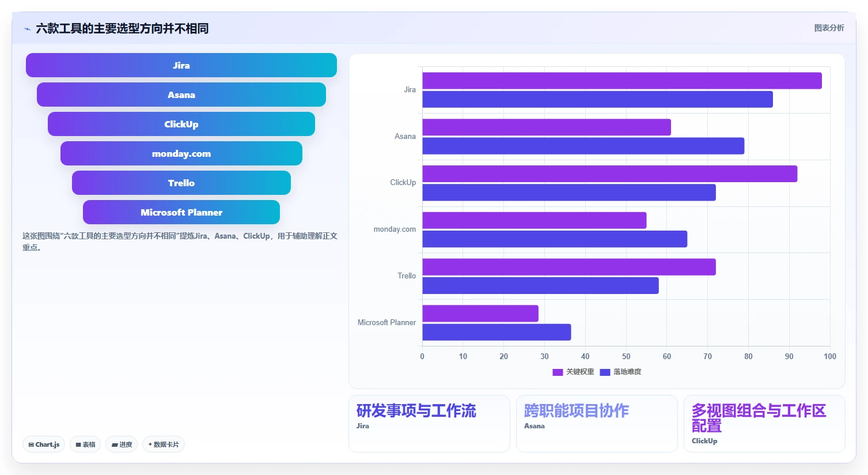
Task: Click the Jira y-axis label
Action: [410, 90]
